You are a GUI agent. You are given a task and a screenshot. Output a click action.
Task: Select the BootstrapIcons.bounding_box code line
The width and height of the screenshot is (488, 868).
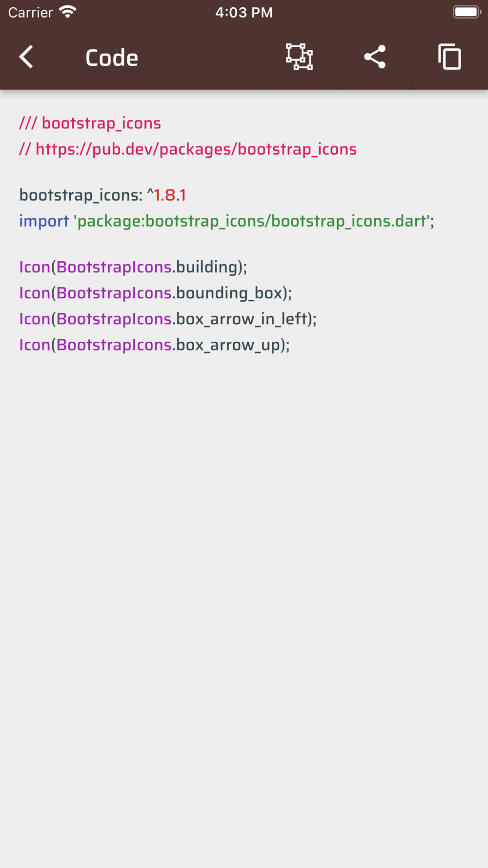click(x=155, y=293)
